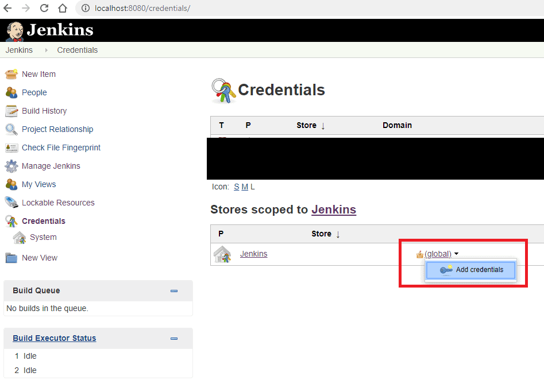
Task: Open the Build Executor Status link
Action: [55, 338]
